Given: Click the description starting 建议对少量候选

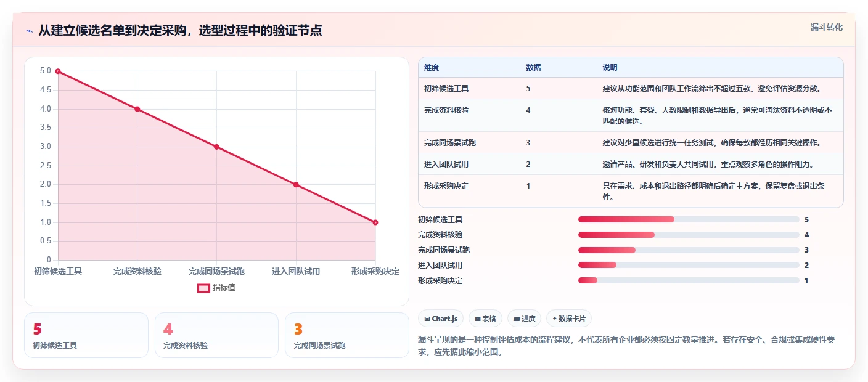Looking at the screenshot, I should point(711,143).
